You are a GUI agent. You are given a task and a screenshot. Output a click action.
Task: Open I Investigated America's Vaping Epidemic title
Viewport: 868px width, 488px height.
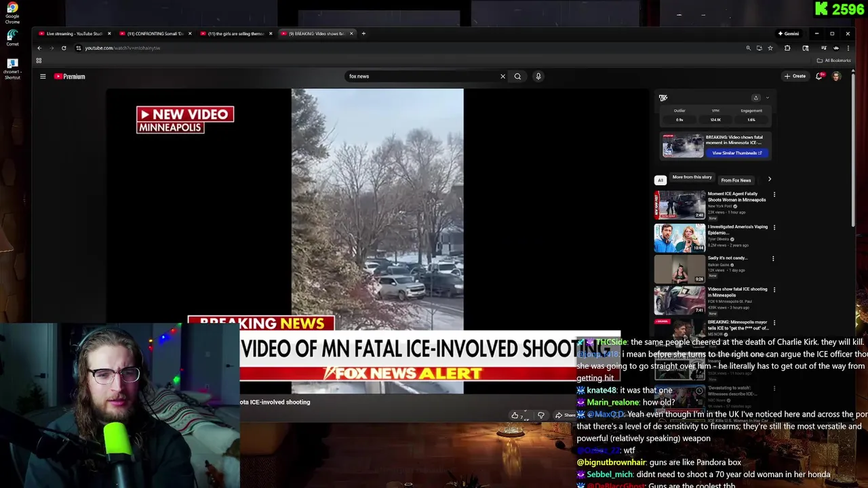tap(738, 230)
